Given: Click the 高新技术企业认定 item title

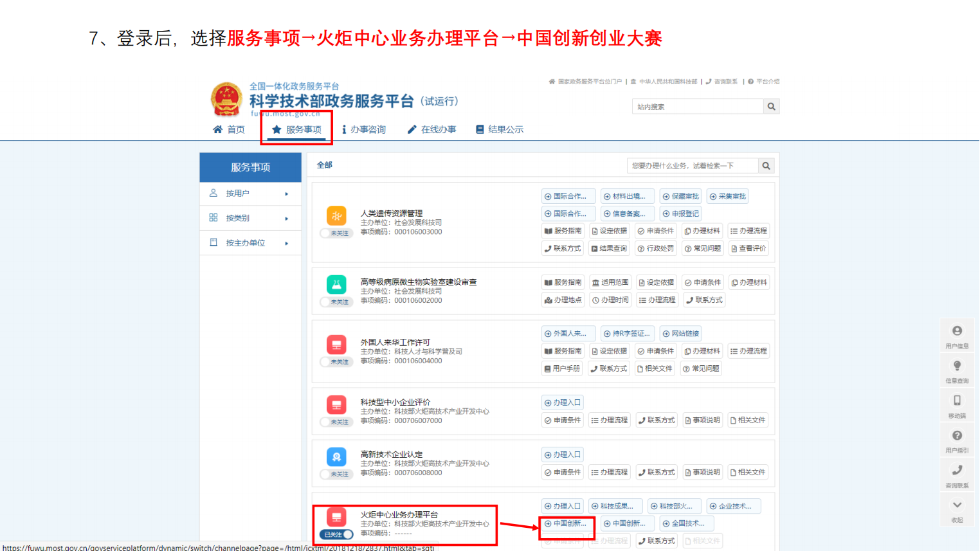Looking at the screenshot, I should coord(392,455).
